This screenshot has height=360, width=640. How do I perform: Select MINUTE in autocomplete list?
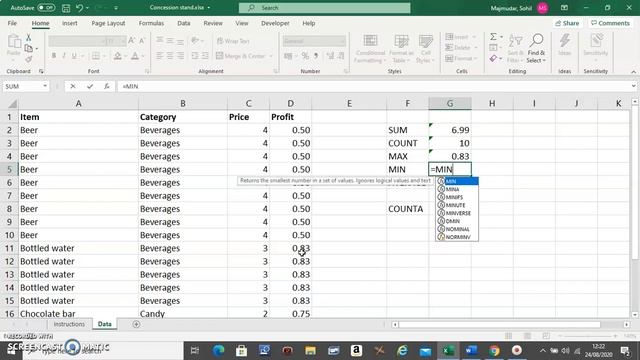[x=457, y=205]
